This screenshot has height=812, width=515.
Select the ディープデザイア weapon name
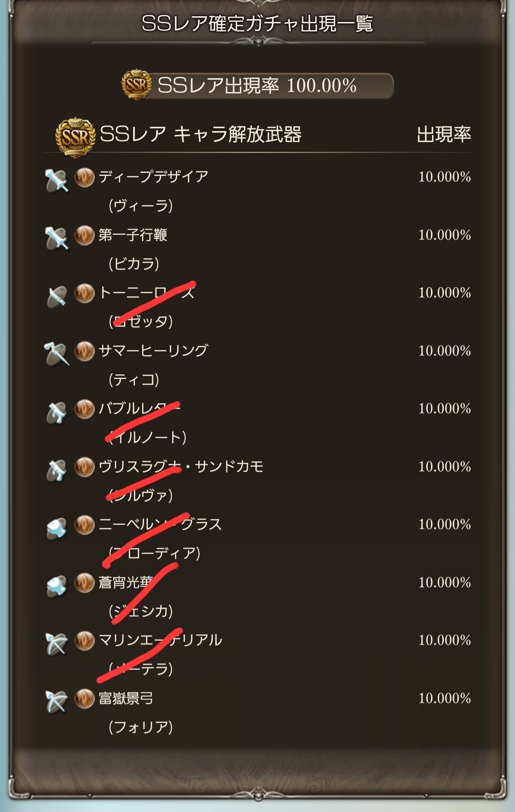pyautogui.click(x=154, y=177)
